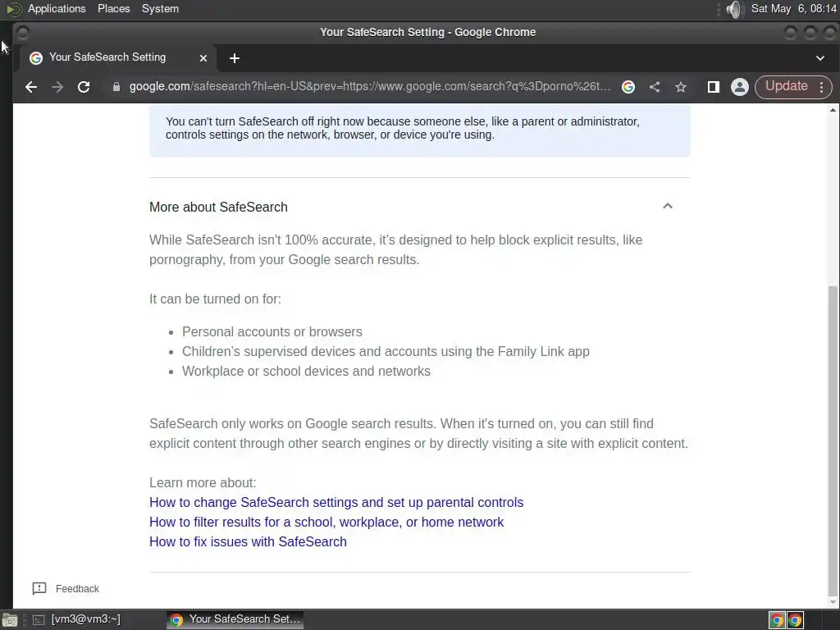Click 'Workplace or school devices and networks' text
The image size is (840, 630).
(x=306, y=372)
